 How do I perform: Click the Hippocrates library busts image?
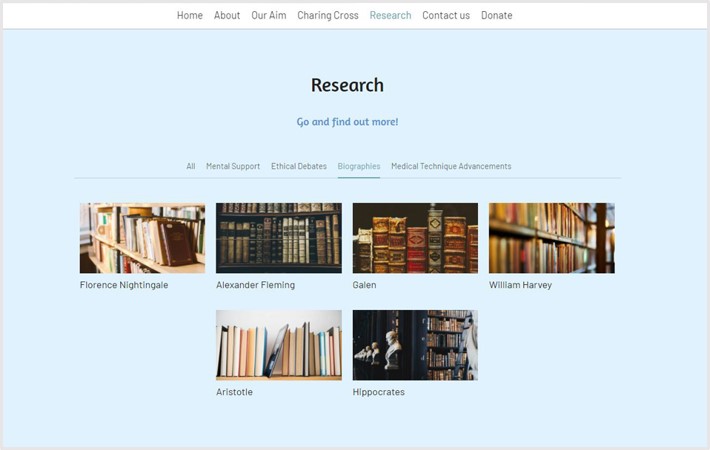415,345
